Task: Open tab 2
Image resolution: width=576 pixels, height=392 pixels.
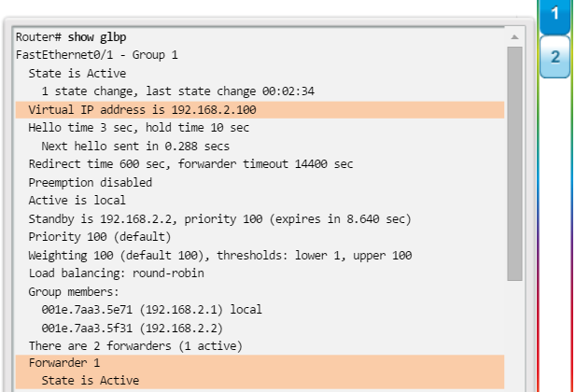Action: pyautogui.click(x=555, y=57)
